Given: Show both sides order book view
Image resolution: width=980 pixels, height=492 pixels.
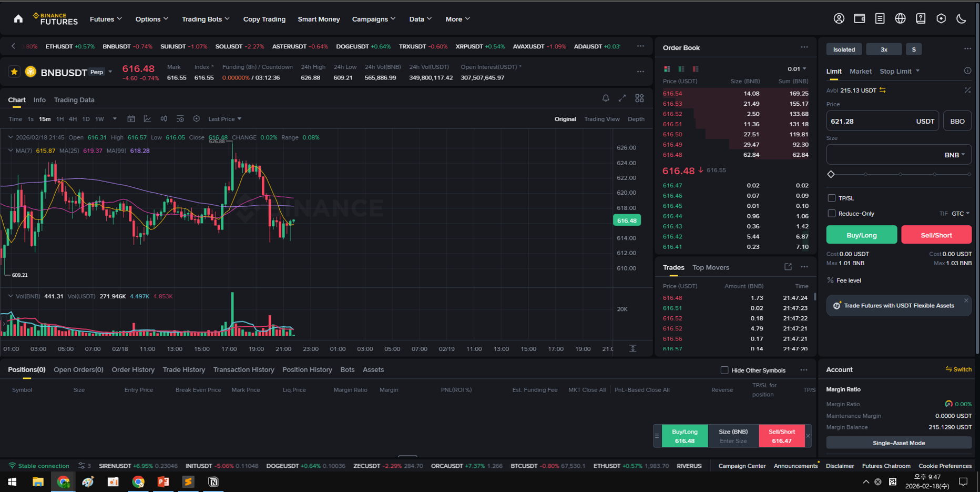Looking at the screenshot, I should [x=667, y=69].
